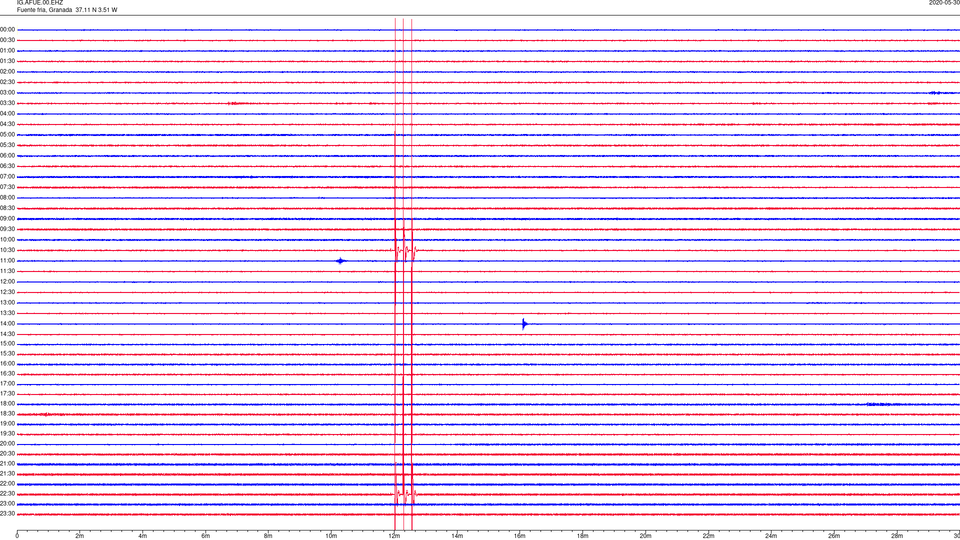The width and height of the screenshot is (960, 540).
Task: Click the 20:00 time label
Action: click(x=7, y=444)
